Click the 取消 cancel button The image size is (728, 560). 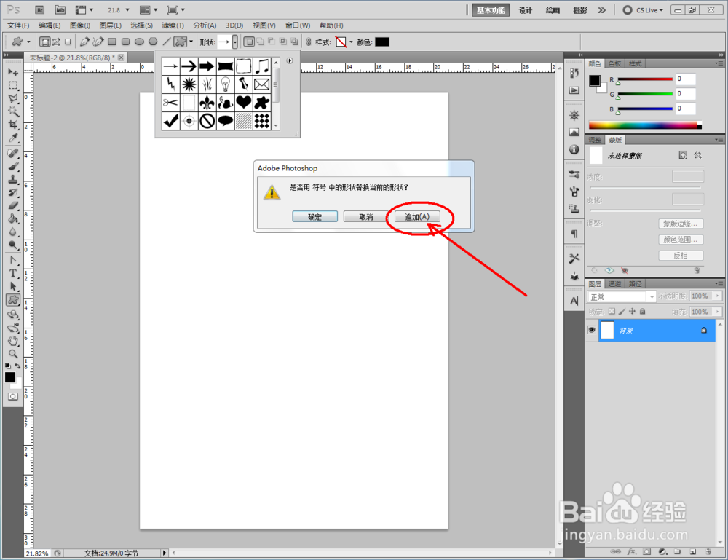[x=366, y=217]
